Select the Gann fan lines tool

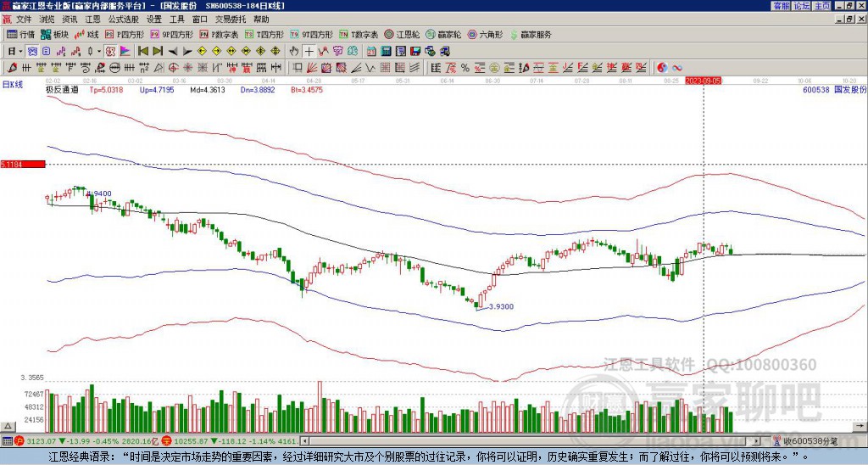coord(312,68)
